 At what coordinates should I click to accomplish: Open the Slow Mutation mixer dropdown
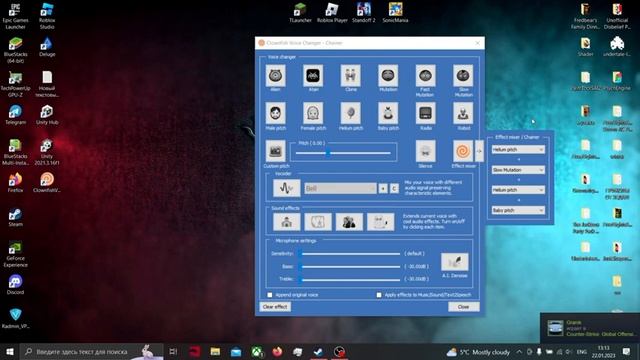518,170
